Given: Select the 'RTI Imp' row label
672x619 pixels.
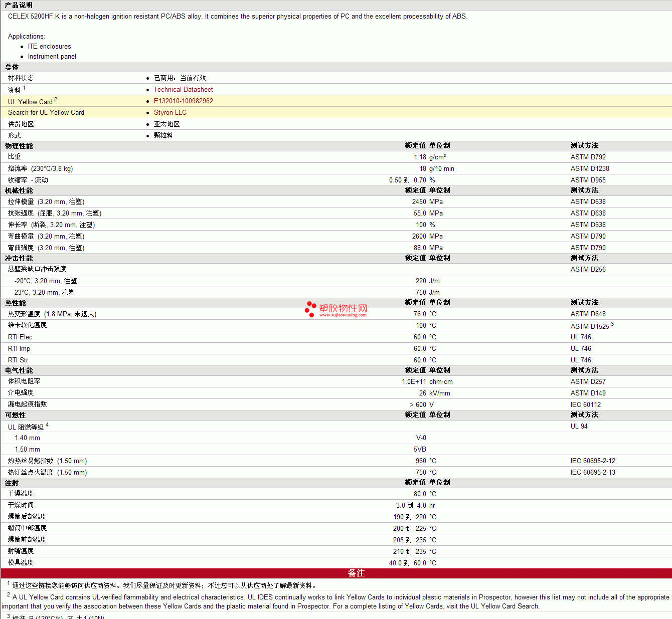Looking at the screenshot, I should pos(19,348).
